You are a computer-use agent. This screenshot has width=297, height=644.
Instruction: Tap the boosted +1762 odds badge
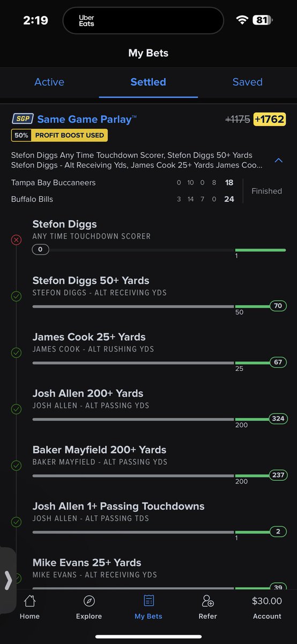click(x=270, y=119)
